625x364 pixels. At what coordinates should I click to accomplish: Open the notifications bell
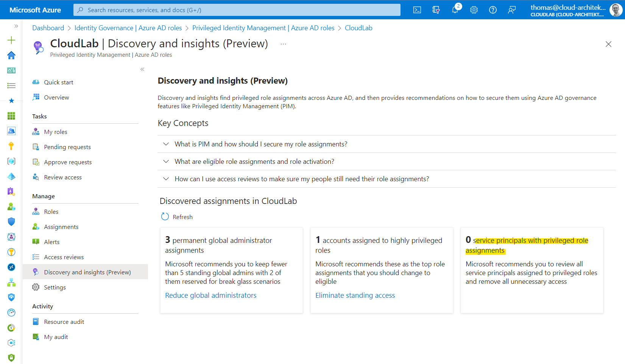tap(455, 10)
